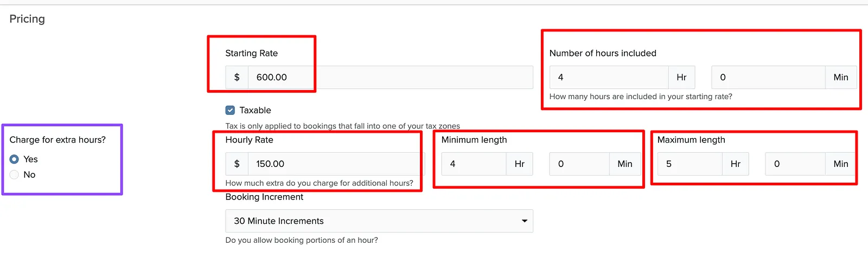
Task: Click the Minimum length hours field
Action: [474, 164]
